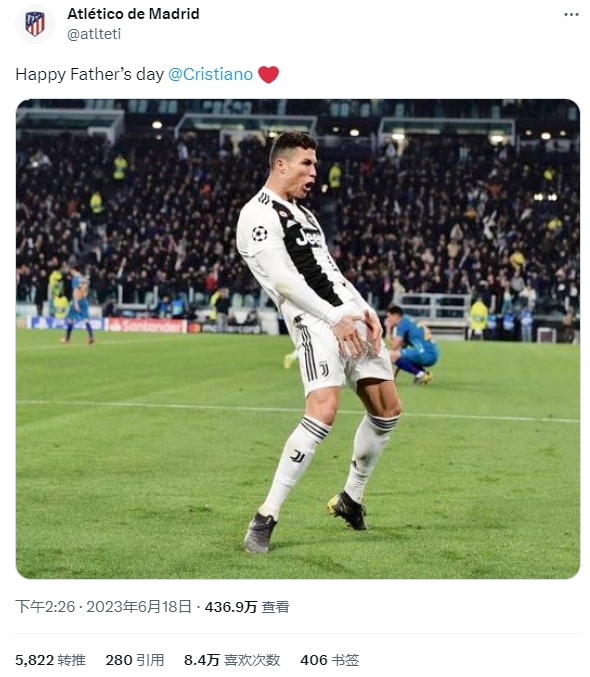Open the tweet photo in full view
The image size is (590, 677).
coord(298,339)
